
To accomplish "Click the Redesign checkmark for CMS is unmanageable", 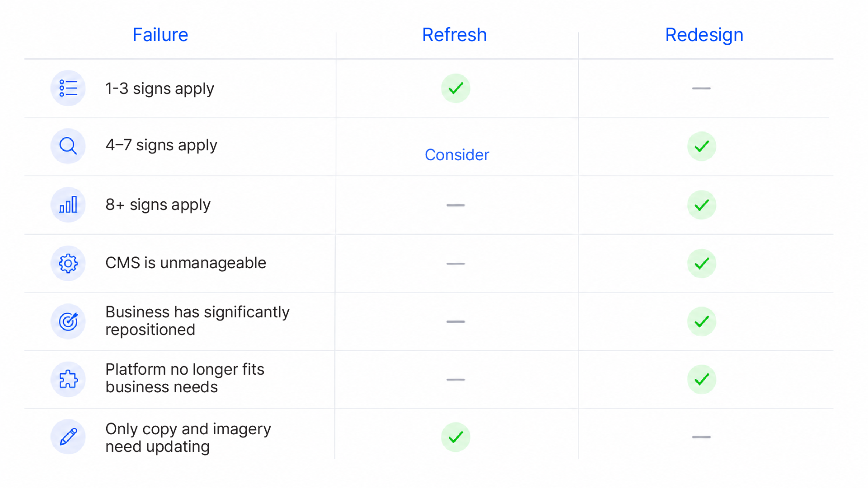I will coord(702,263).
